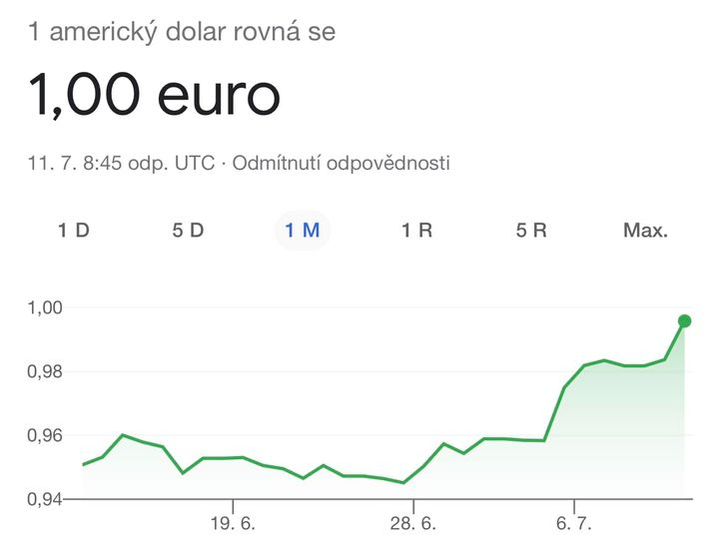Click the green endpoint dot on chart
The image size is (720, 539).
[x=684, y=321]
